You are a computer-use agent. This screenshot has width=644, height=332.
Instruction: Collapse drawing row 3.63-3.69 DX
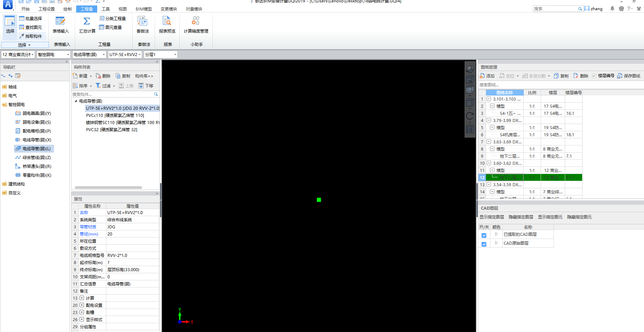(489, 142)
